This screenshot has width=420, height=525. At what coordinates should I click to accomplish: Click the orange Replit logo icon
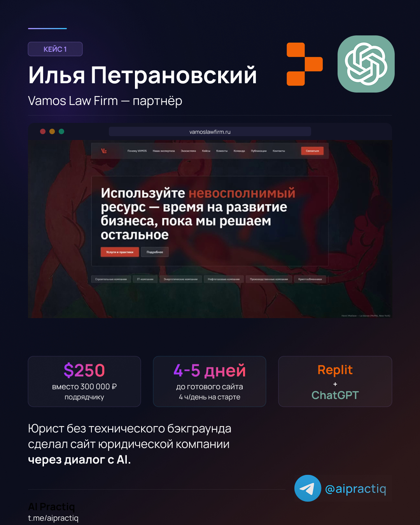[304, 64]
